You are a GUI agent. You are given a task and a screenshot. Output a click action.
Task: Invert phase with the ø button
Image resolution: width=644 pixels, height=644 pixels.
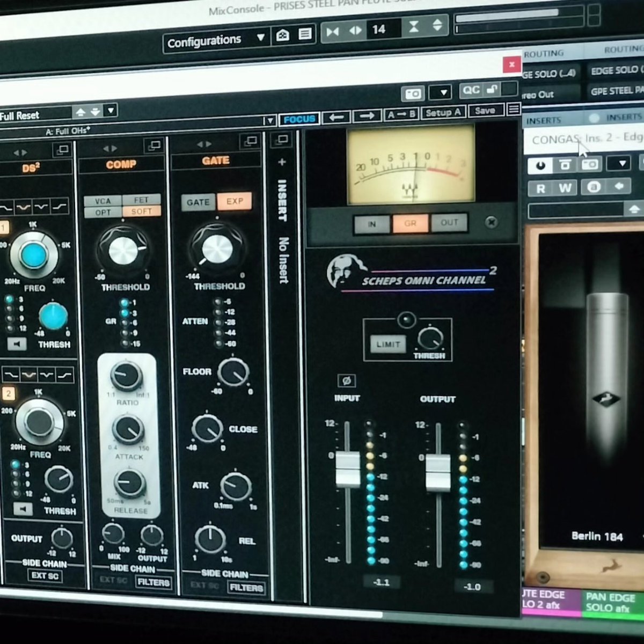click(x=347, y=380)
